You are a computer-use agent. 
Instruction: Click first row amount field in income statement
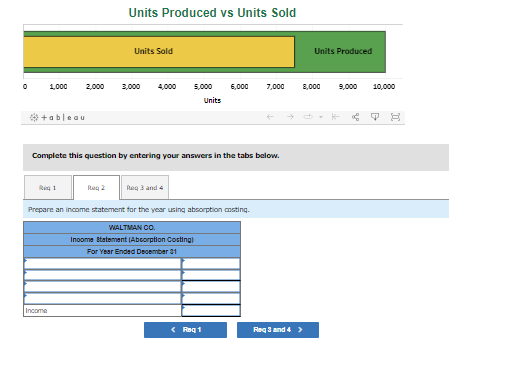tap(211, 264)
